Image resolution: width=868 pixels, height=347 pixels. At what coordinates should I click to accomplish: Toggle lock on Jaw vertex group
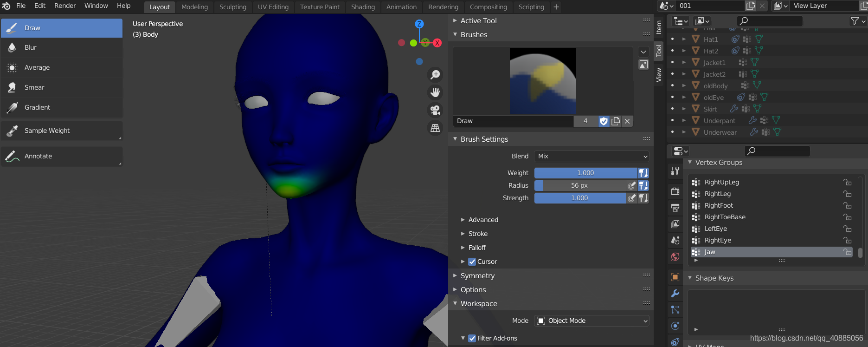tap(847, 252)
